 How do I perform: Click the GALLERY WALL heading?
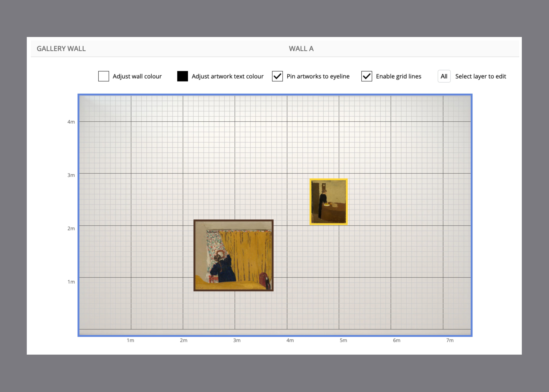point(61,49)
